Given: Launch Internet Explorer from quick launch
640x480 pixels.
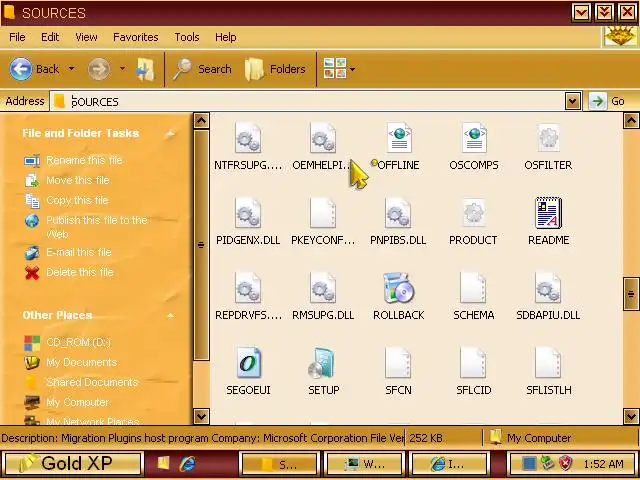Looking at the screenshot, I should pyautogui.click(x=188, y=463).
